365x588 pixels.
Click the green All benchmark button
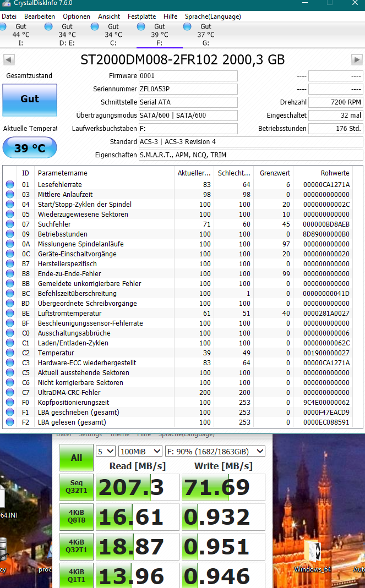[77, 458]
